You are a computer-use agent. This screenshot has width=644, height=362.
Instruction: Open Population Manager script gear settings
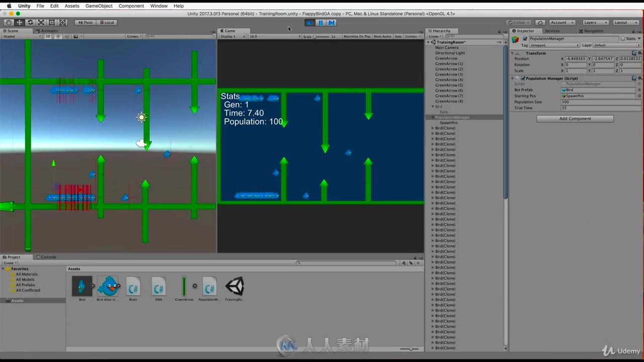(639, 78)
